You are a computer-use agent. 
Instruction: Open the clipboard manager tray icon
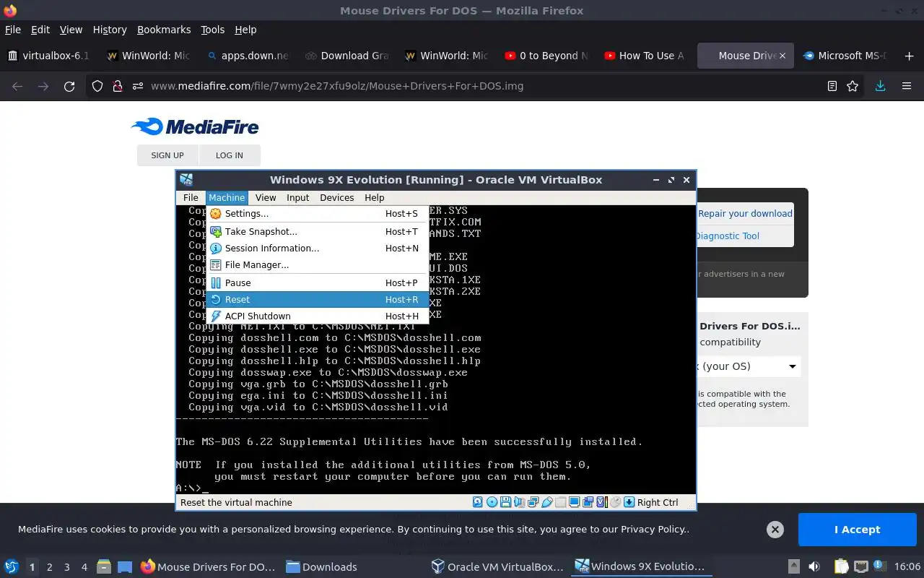(x=841, y=566)
